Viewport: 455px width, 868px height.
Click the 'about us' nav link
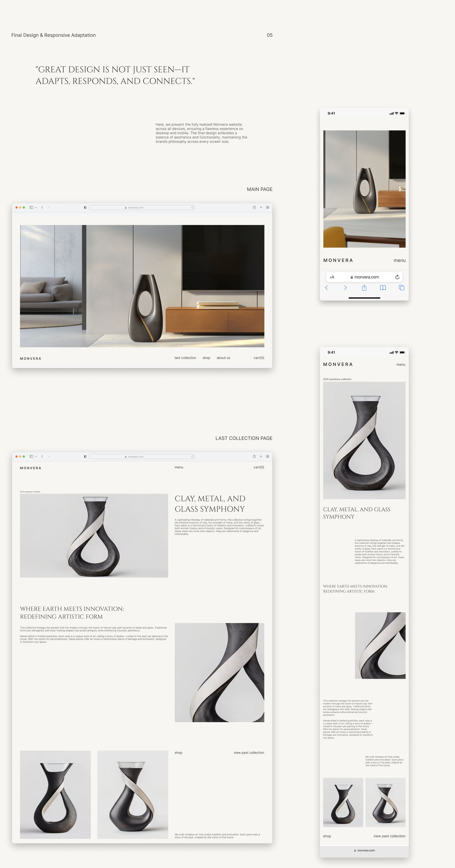tap(223, 358)
